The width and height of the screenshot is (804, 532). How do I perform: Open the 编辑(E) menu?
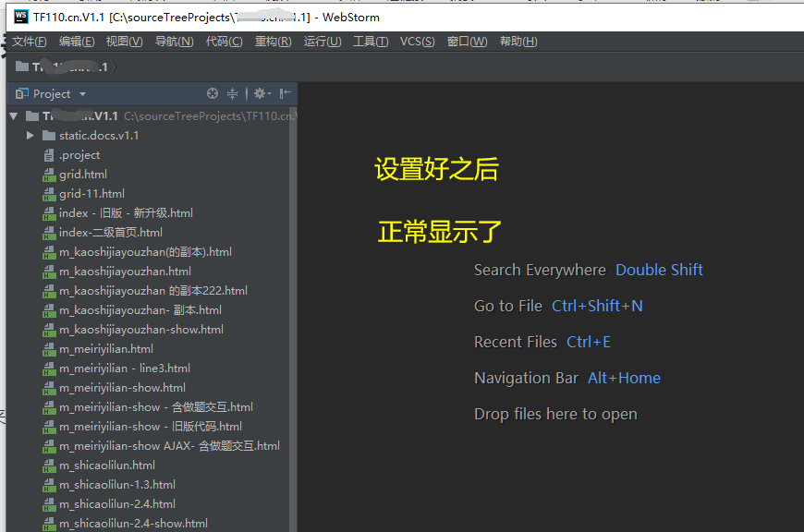pyautogui.click(x=77, y=42)
